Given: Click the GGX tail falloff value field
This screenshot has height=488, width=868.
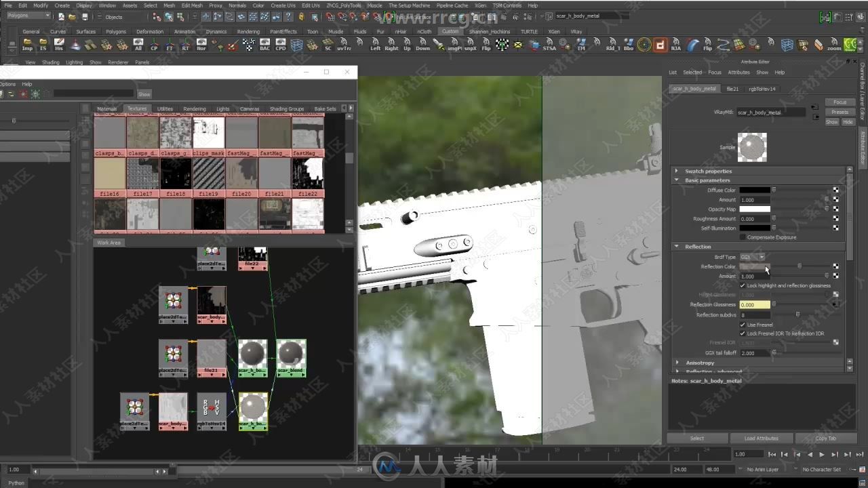Looking at the screenshot, I should tap(754, 353).
